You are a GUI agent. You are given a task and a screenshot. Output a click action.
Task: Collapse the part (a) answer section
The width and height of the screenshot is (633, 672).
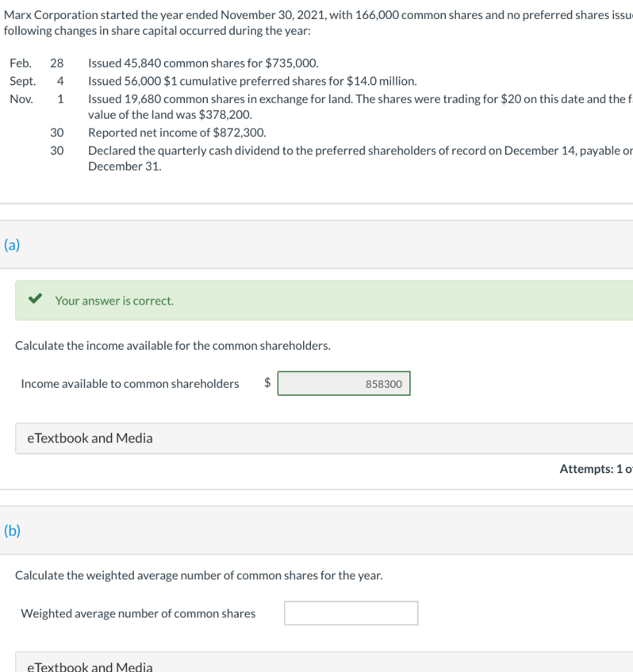[11, 245]
